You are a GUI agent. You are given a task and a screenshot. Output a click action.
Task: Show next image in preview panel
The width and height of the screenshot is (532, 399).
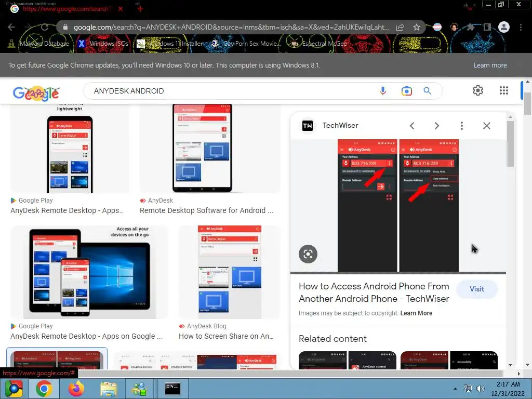pos(436,126)
